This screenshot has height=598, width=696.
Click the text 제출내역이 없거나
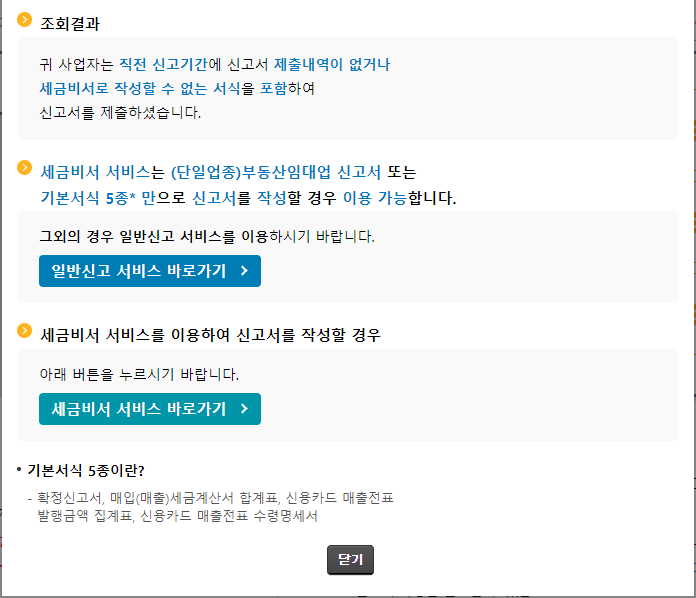coord(332,65)
